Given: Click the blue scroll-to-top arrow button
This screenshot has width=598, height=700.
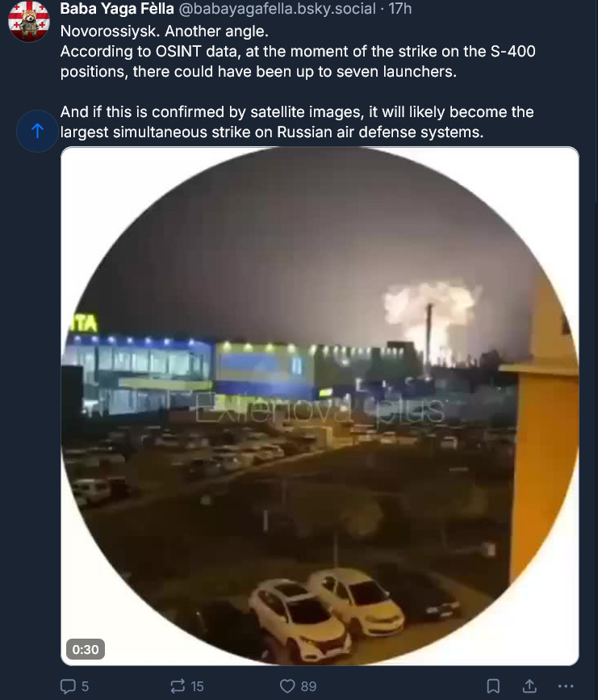Looking at the screenshot, I should [36, 131].
